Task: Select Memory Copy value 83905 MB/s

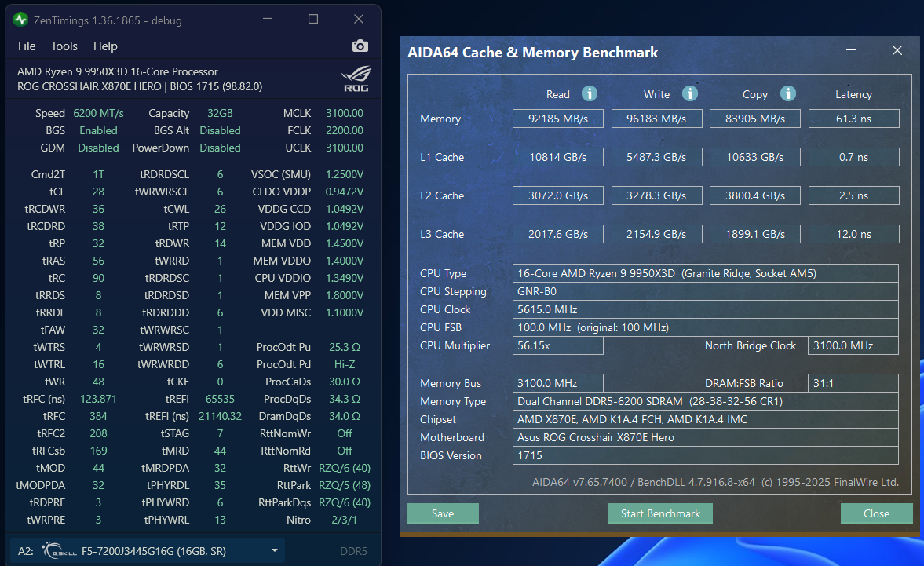Action: [x=755, y=119]
